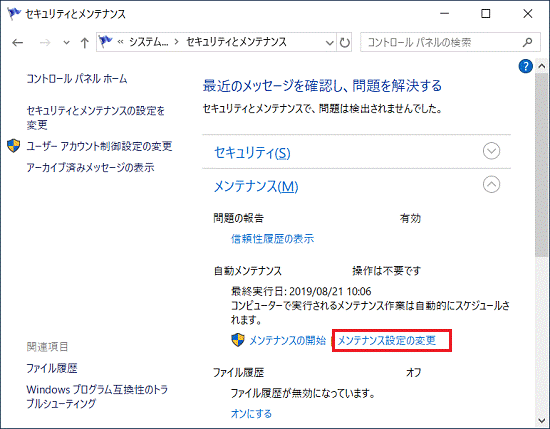Go back with the left arrow button
Image resolution: width=550 pixels, height=429 pixels.
(x=18, y=43)
